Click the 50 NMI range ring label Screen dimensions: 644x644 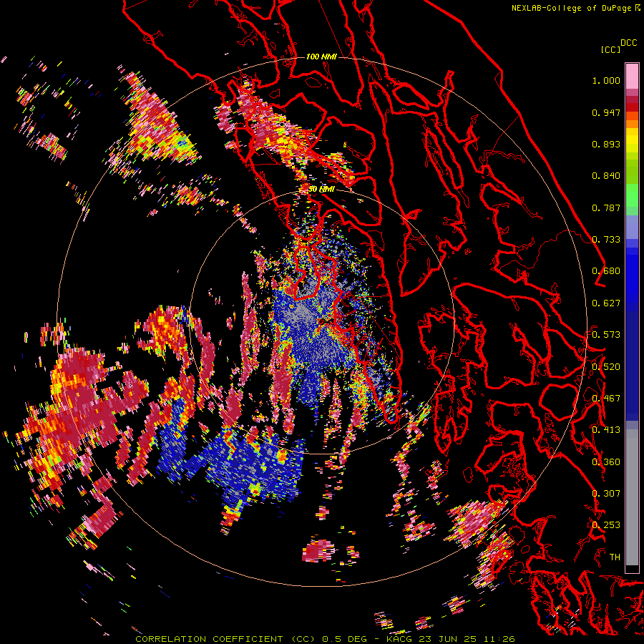tap(321, 190)
